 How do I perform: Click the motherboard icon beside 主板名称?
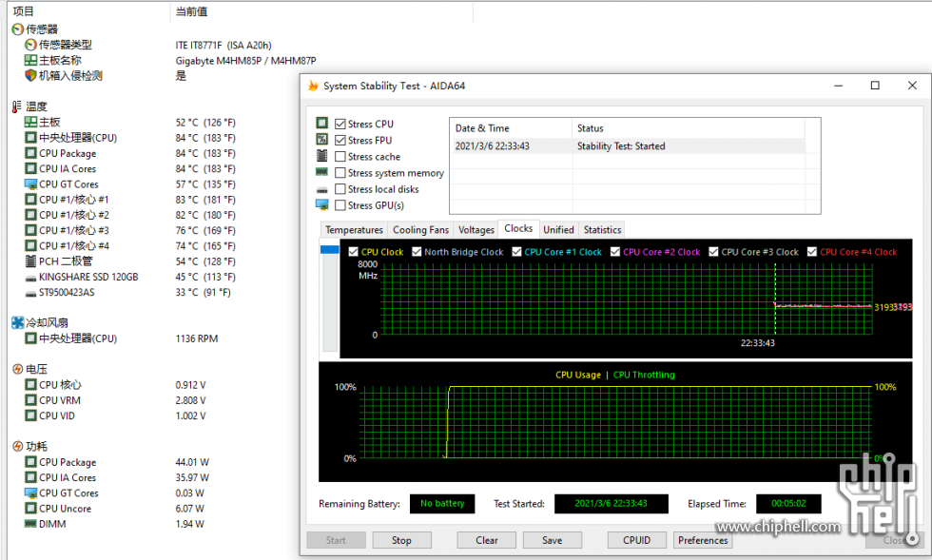(x=30, y=60)
